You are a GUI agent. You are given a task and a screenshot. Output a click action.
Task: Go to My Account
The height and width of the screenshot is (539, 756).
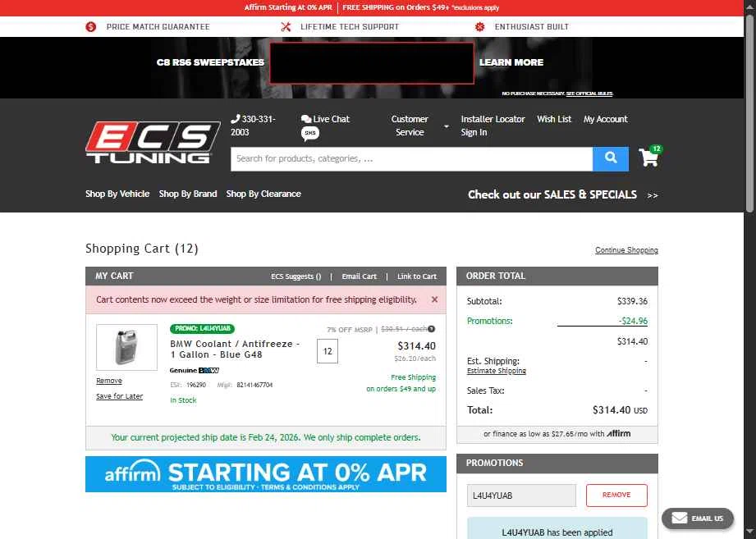coord(606,119)
